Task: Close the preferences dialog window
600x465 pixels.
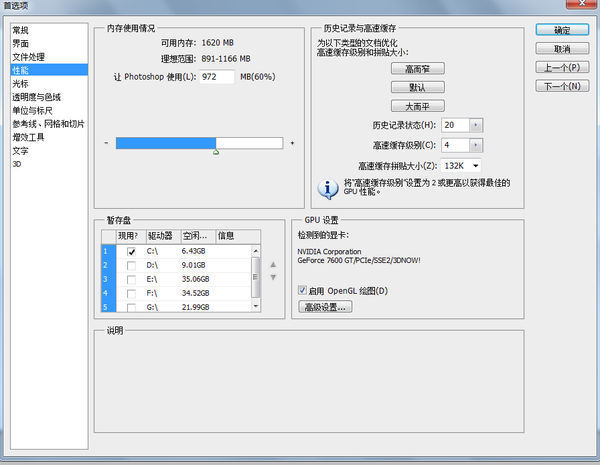Action: tap(582, 4)
